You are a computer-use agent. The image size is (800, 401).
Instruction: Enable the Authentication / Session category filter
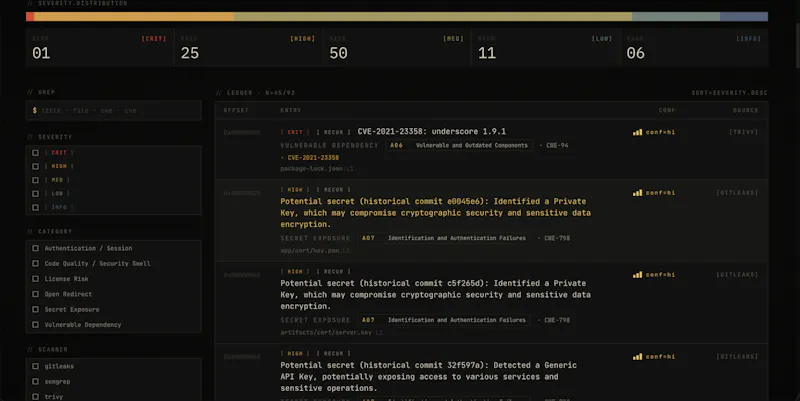pyautogui.click(x=35, y=248)
